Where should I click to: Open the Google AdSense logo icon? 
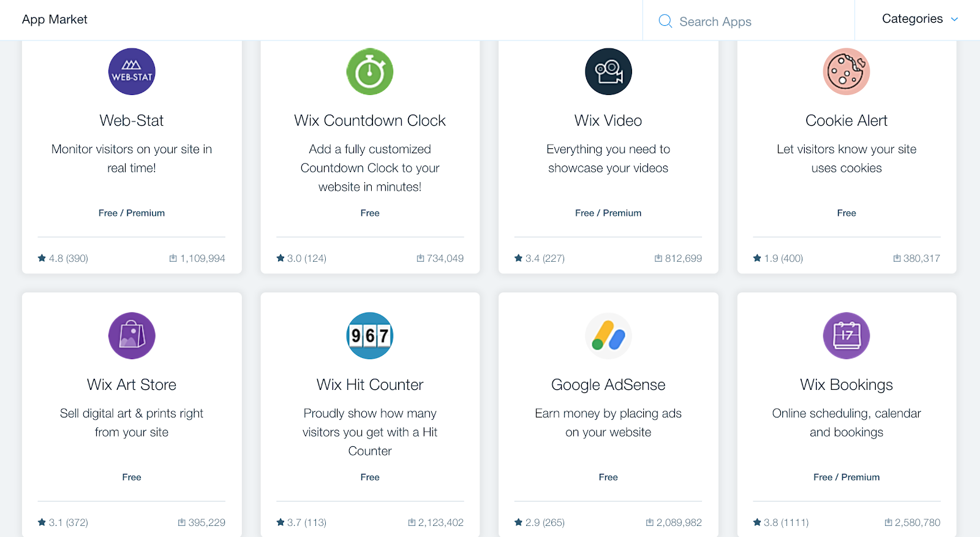tap(608, 336)
